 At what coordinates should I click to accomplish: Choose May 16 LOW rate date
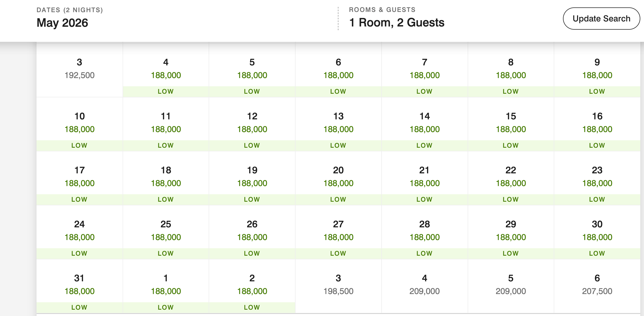click(597, 124)
